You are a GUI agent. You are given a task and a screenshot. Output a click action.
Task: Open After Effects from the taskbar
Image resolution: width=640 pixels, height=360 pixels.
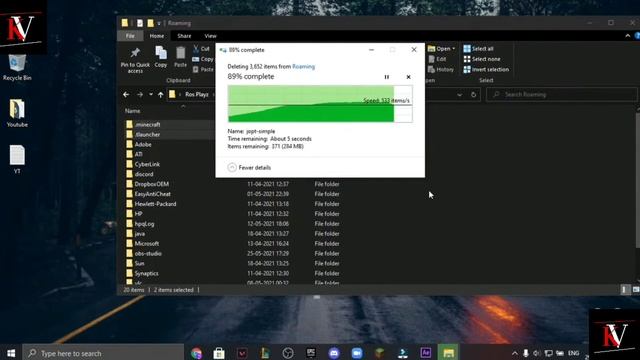426,353
